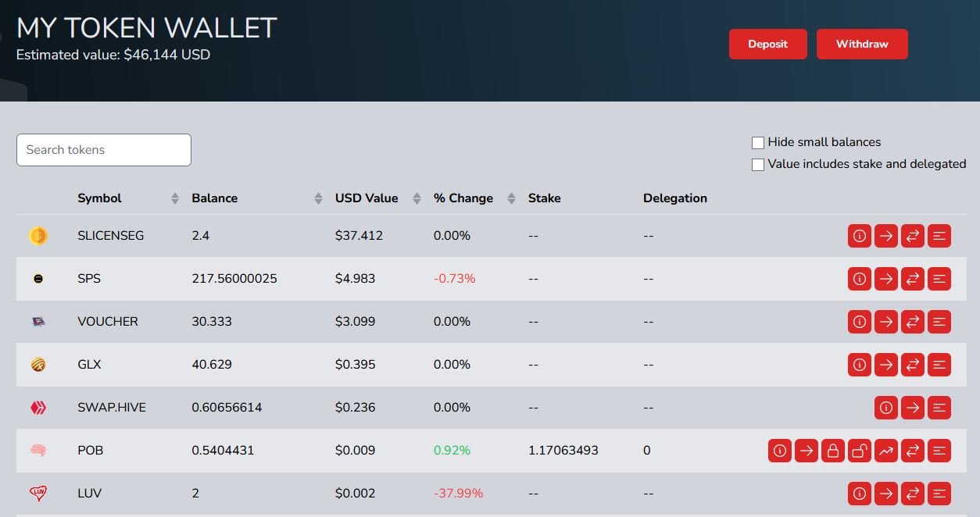Click the VOUCHER token logo

coord(38,322)
